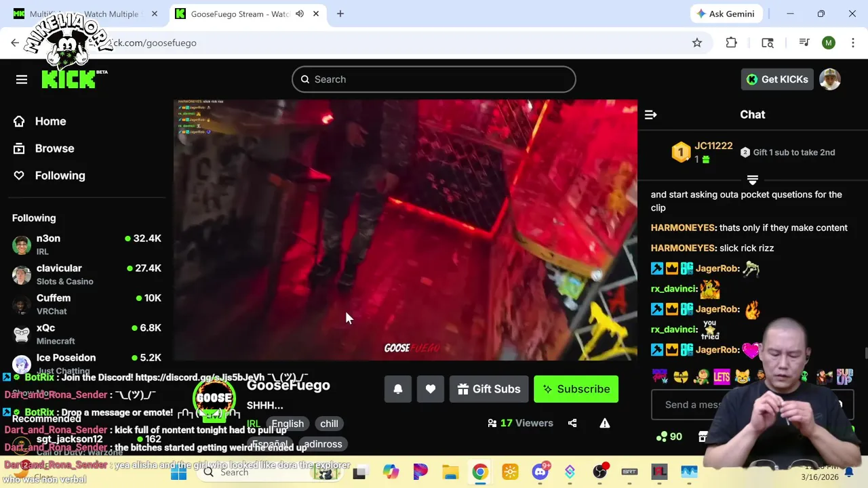
Task: Go to Home in Kick sidebar
Action: click(x=50, y=121)
